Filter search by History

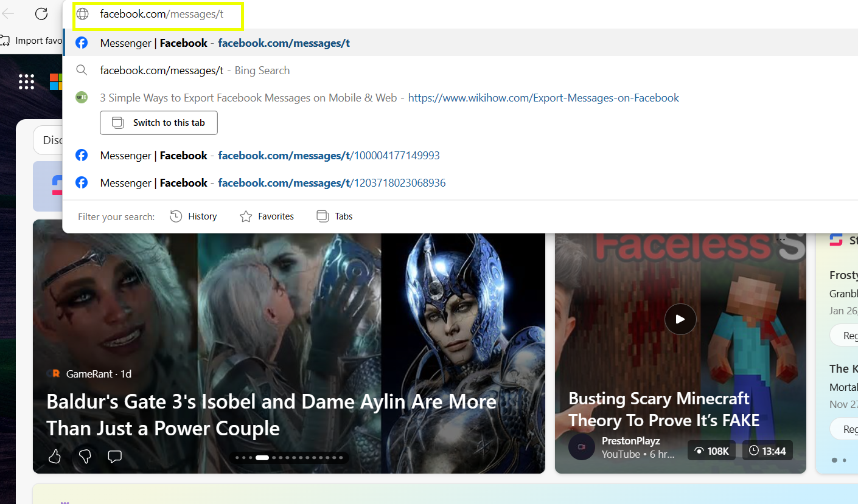pos(194,216)
